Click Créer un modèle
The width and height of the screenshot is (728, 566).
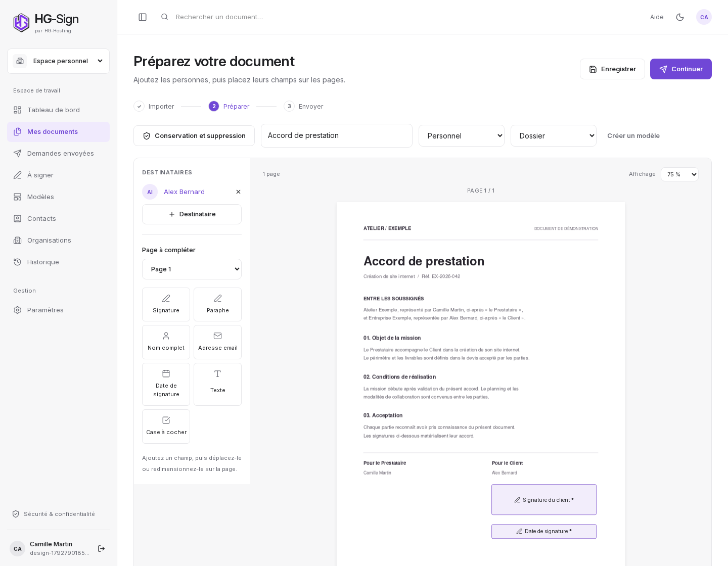point(633,136)
